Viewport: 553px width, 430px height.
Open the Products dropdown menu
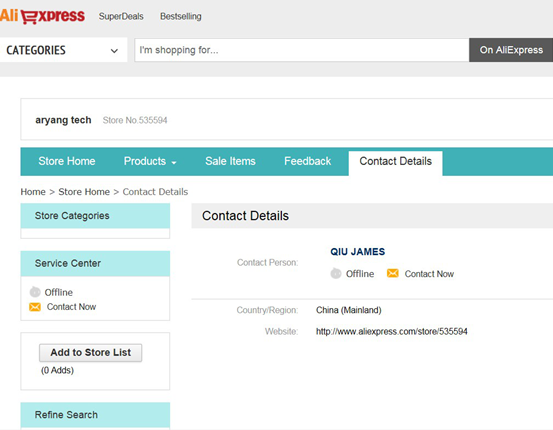pyautogui.click(x=150, y=161)
